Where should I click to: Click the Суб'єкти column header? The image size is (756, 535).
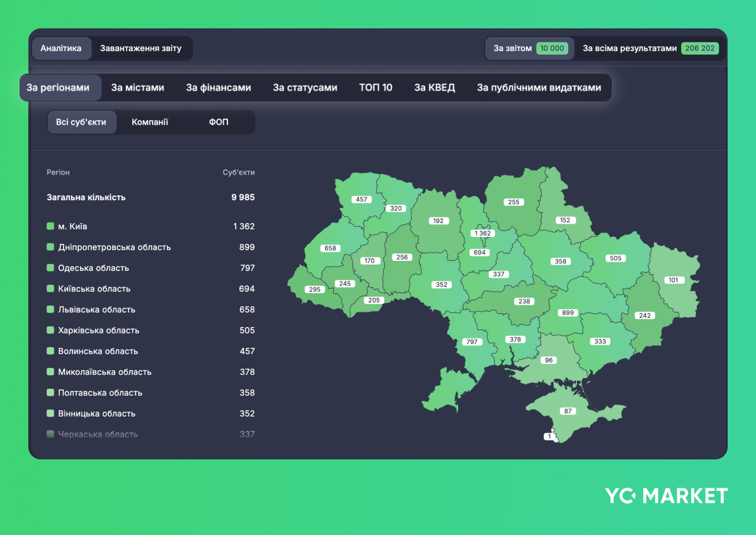tap(239, 172)
